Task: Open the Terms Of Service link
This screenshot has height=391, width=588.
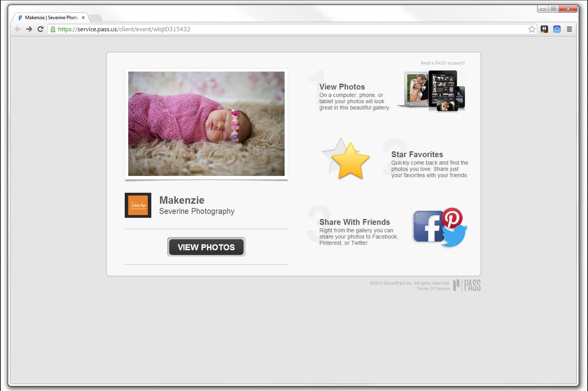Action: [x=433, y=289]
